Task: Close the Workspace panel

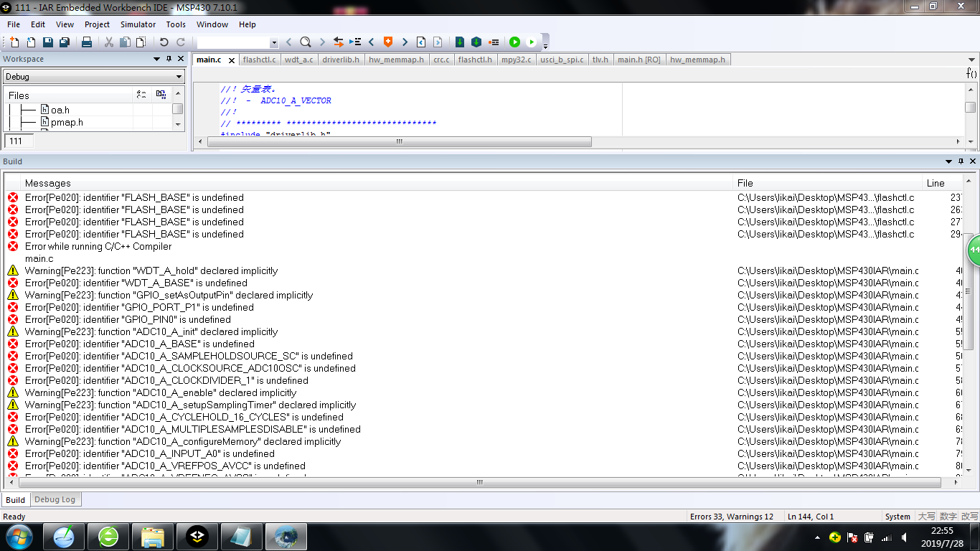Action: click(x=180, y=59)
